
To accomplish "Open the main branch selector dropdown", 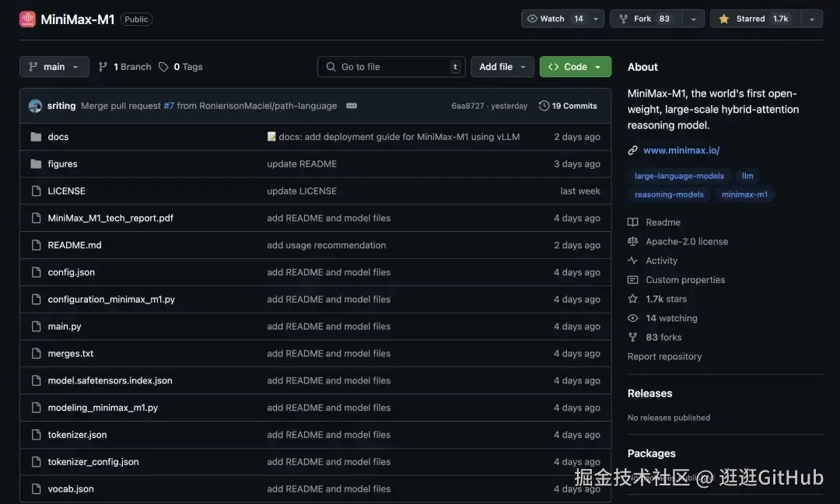I will point(54,67).
